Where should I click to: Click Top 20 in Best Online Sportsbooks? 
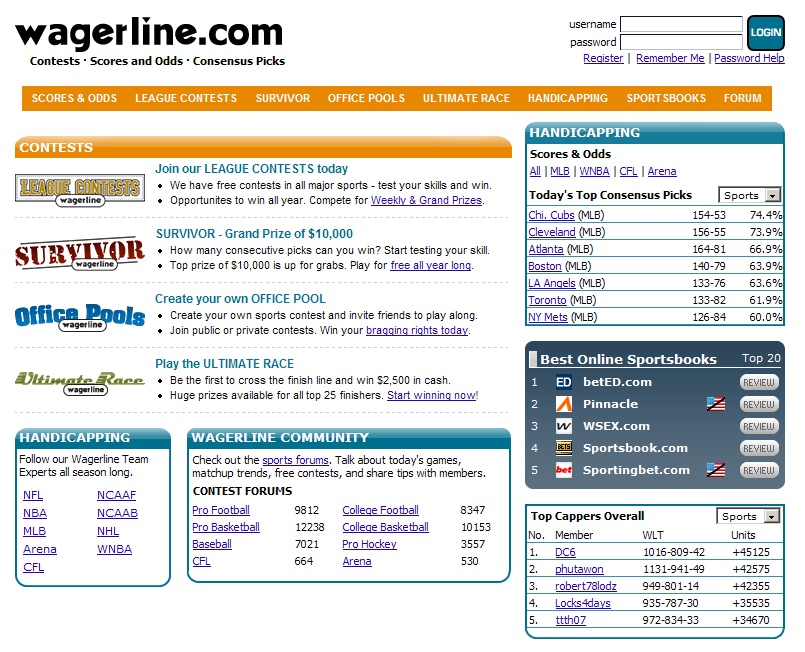(761, 358)
